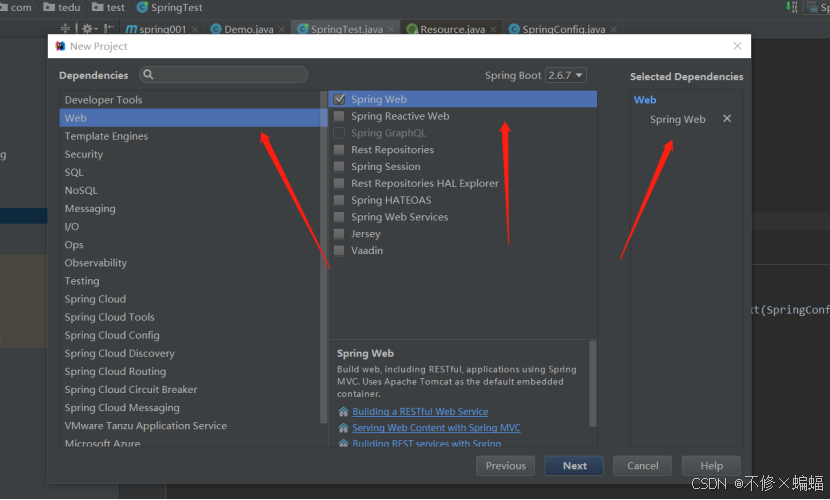Open Help for the dialog

point(711,466)
